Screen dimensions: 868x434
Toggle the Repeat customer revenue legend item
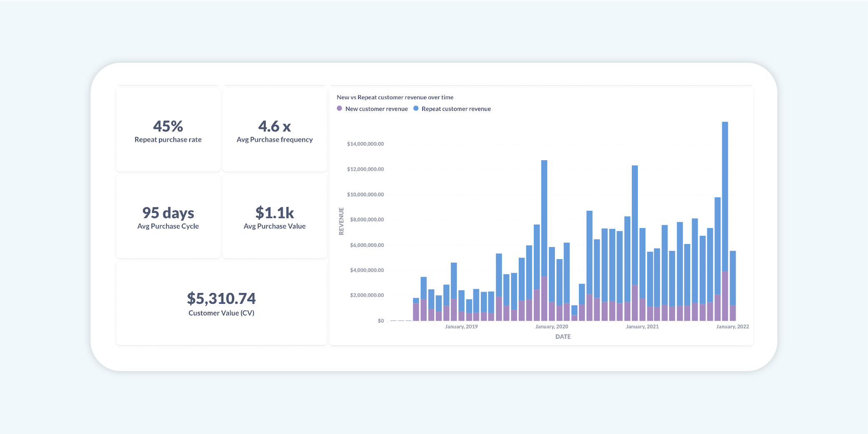pyautogui.click(x=452, y=109)
